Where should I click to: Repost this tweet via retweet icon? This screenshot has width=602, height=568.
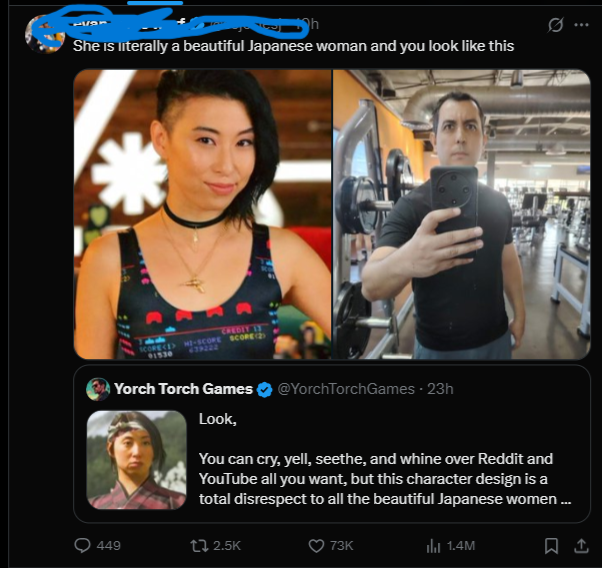[x=200, y=545]
